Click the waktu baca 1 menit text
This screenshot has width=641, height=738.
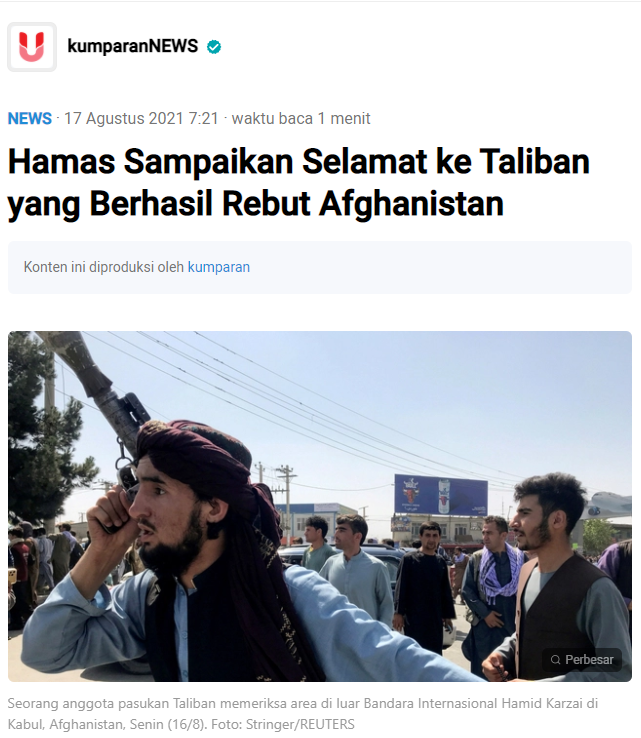coord(301,119)
